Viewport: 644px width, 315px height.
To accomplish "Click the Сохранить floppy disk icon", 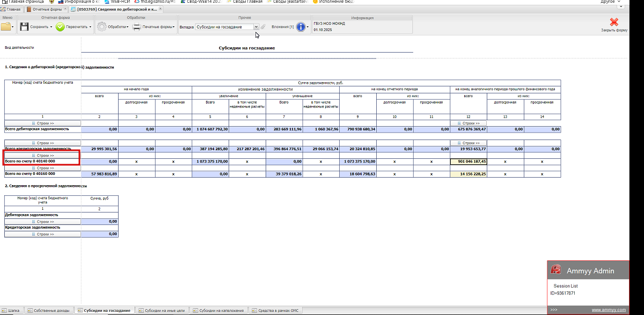I will click(24, 26).
